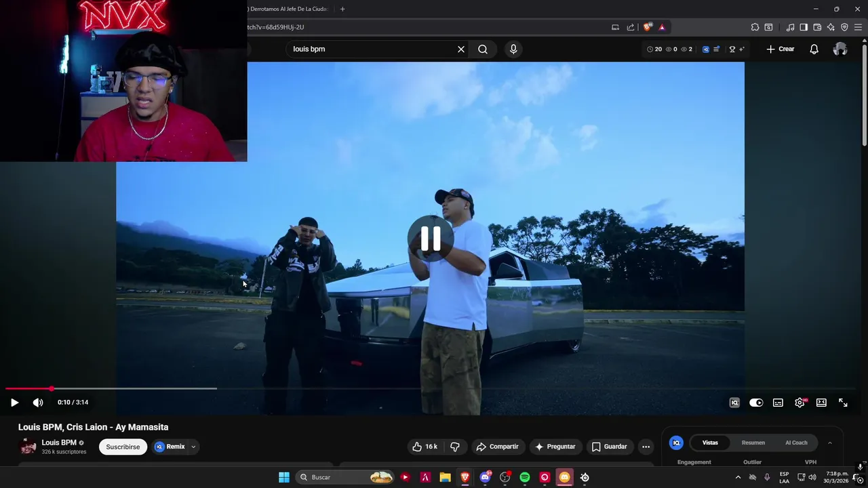868x488 pixels.
Task: Open Leo AI sparkle icon in toolbar
Action: (831, 27)
